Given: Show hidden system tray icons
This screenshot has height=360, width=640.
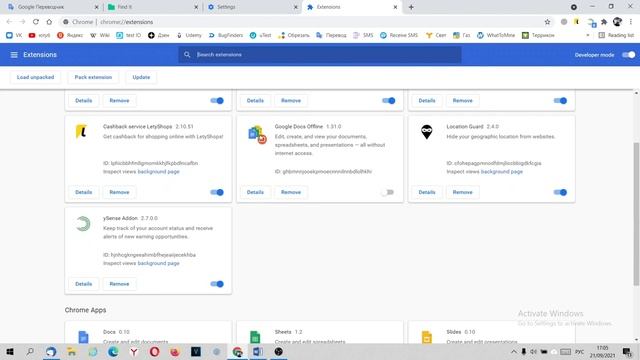Looking at the screenshot, I should (513, 352).
